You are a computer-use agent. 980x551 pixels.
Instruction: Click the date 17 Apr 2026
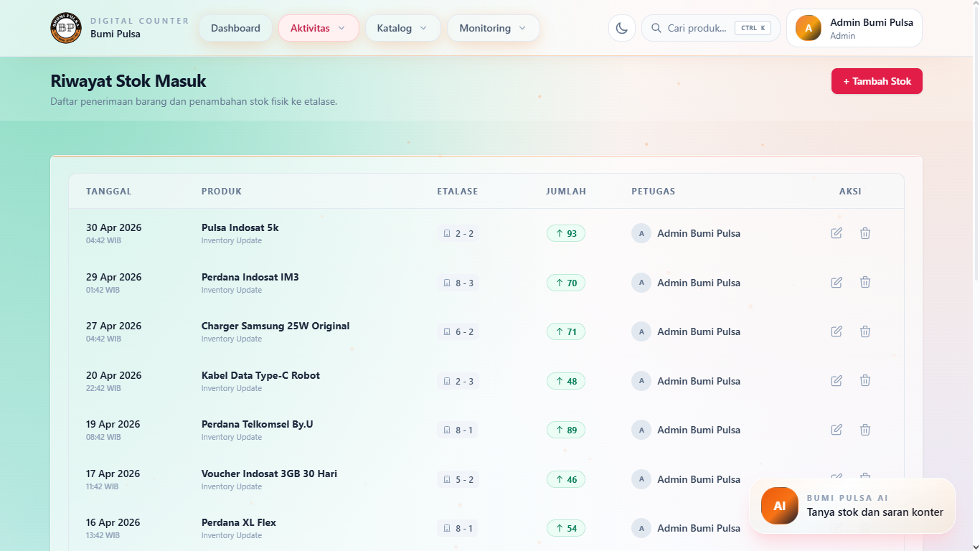(x=113, y=474)
